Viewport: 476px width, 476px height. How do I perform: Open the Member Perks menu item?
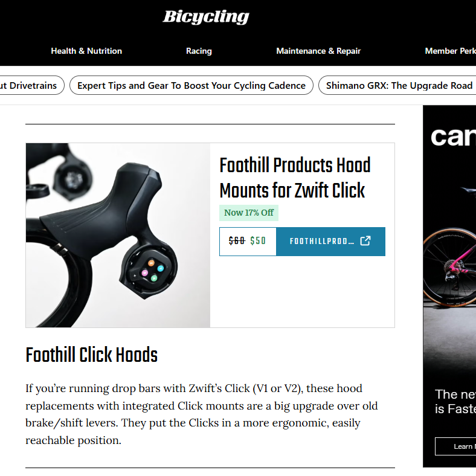tap(450, 51)
